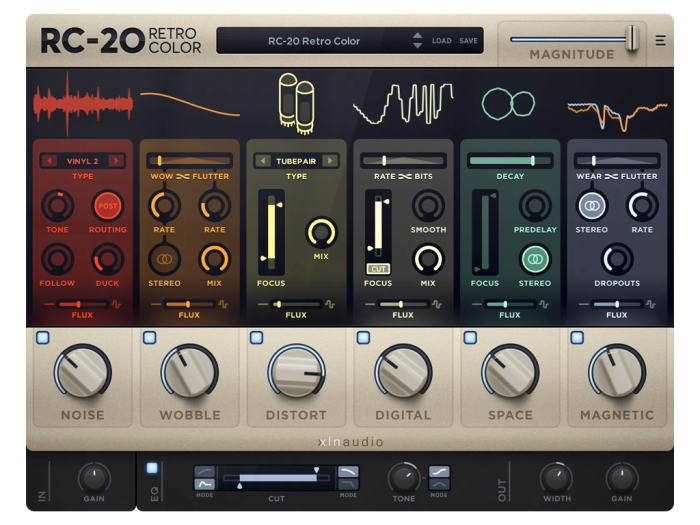
Task: Click the Distort FOCUS range bar
Action: point(271,232)
